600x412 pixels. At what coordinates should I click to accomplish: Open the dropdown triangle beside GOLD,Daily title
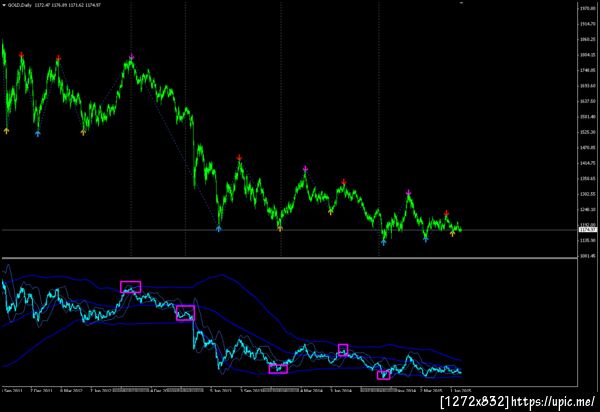point(4,5)
